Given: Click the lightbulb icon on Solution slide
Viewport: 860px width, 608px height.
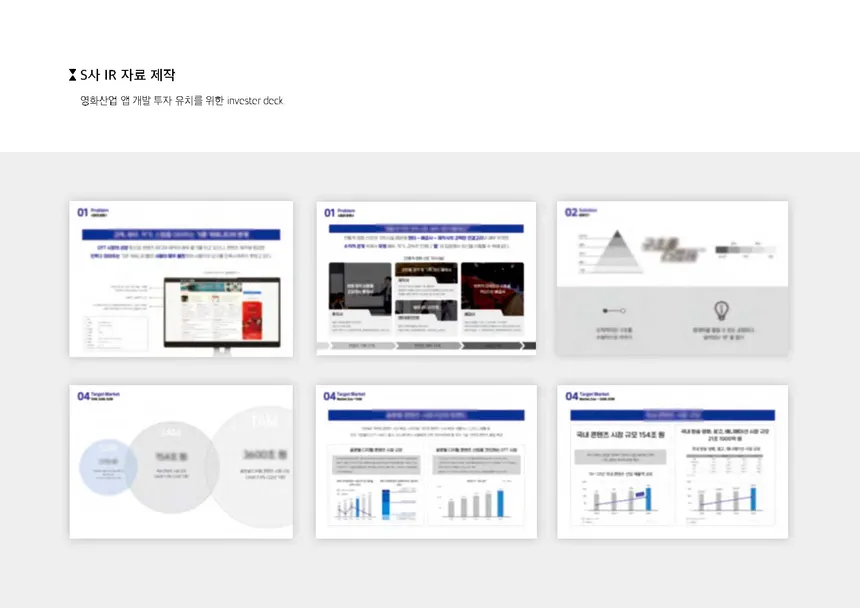Looking at the screenshot, I should click(721, 311).
